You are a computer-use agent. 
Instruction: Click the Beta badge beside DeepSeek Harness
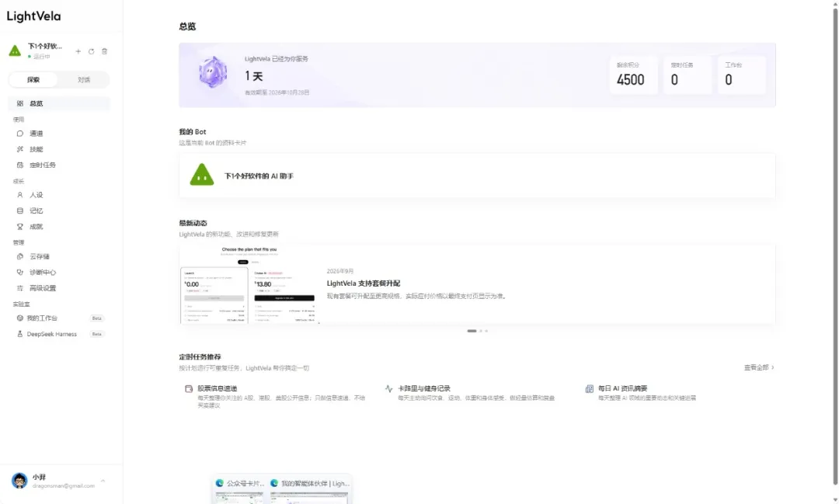97,334
